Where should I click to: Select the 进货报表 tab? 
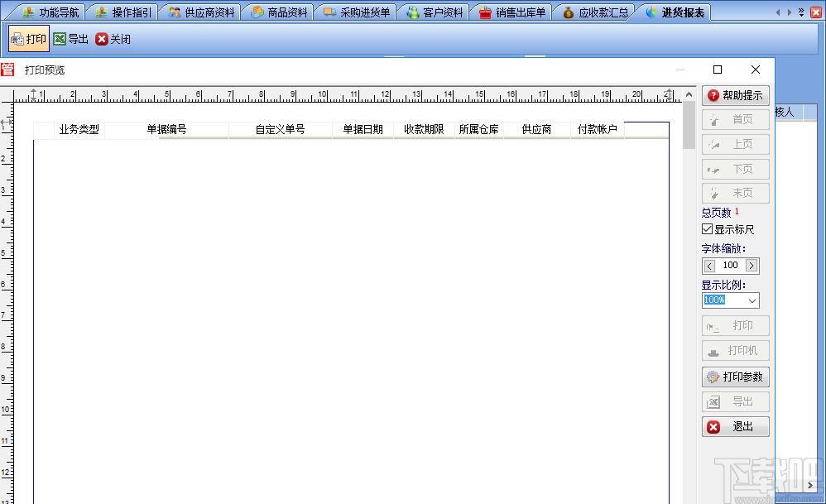pos(675,12)
